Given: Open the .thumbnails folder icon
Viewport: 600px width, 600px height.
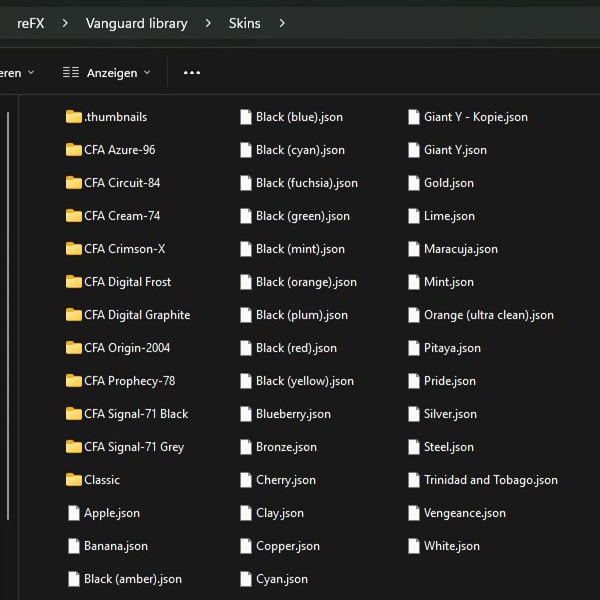Looking at the screenshot, I should click(73, 117).
